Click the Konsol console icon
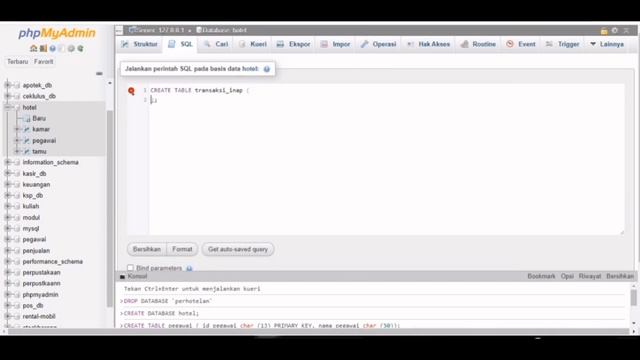 coord(122,277)
